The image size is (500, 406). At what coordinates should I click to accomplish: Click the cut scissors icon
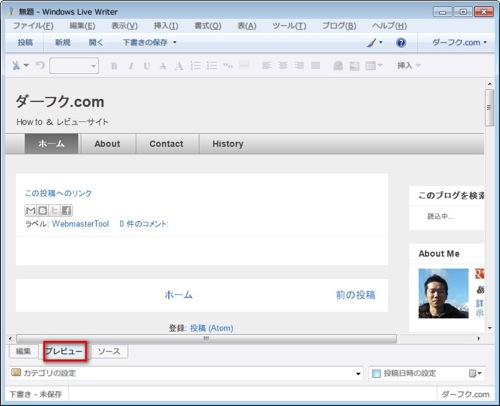point(16,65)
